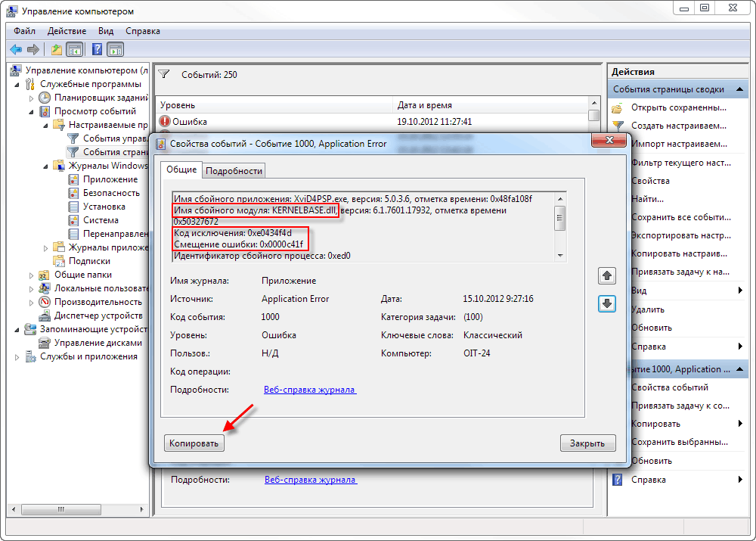The width and height of the screenshot is (756, 541).
Task: Open Веб-справка журнала link in the dialog
Action: pos(309,390)
